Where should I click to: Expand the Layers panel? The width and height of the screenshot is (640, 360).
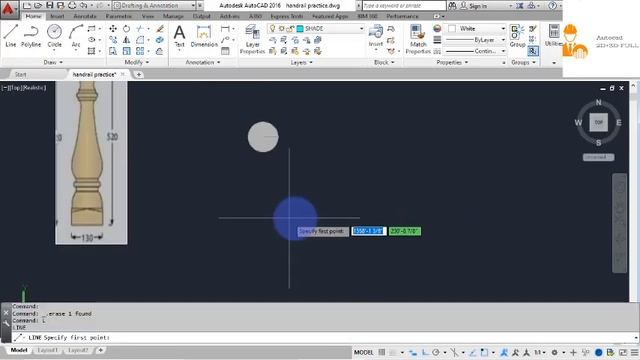pyautogui.click(x=302, y=62)
